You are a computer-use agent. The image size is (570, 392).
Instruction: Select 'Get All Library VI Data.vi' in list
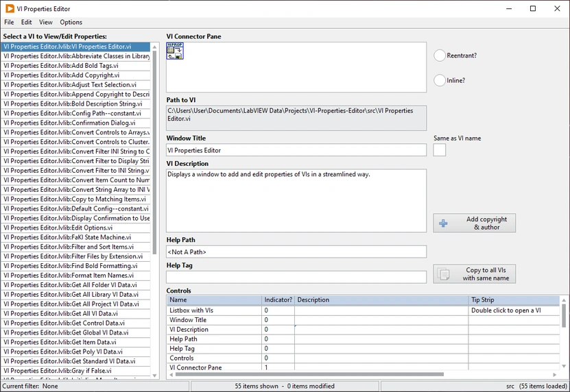[x=75, y=294]
